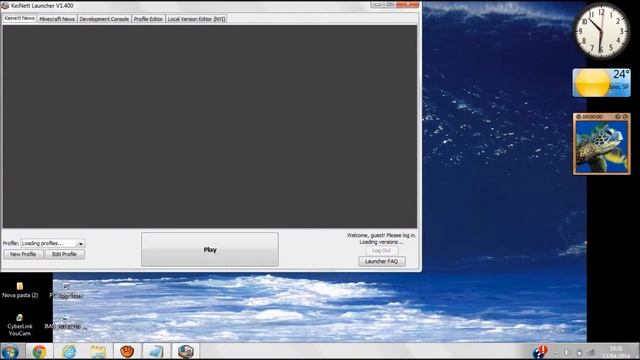The width and height of the screenshot is (640, 360).
Task: Switch to the Development Console tab
Action: click(104, 19)
